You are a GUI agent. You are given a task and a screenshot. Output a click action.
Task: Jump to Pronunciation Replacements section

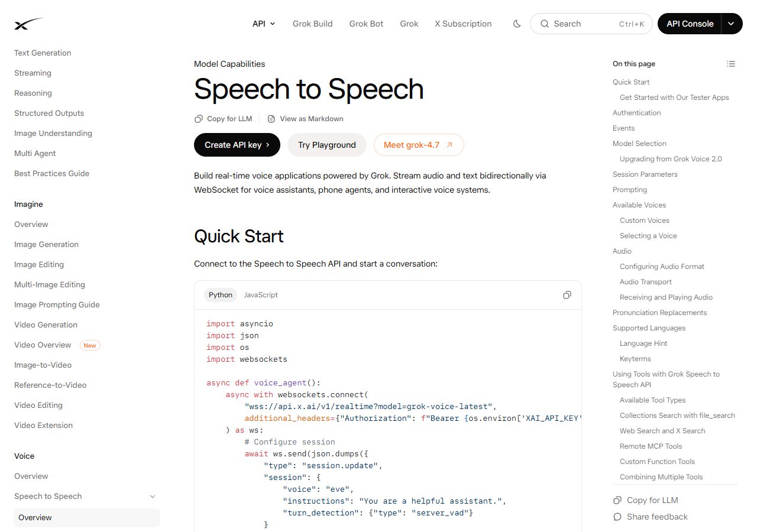[660, 313]
